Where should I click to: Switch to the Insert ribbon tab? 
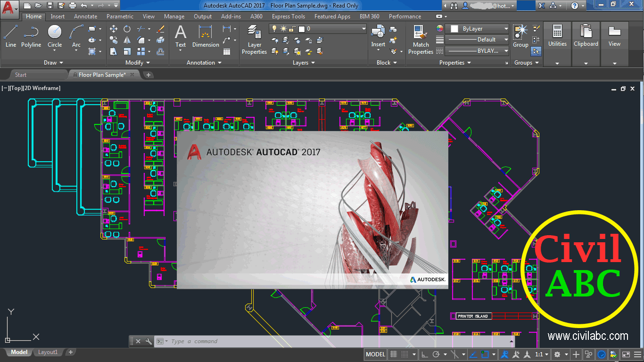pos(58,16)
